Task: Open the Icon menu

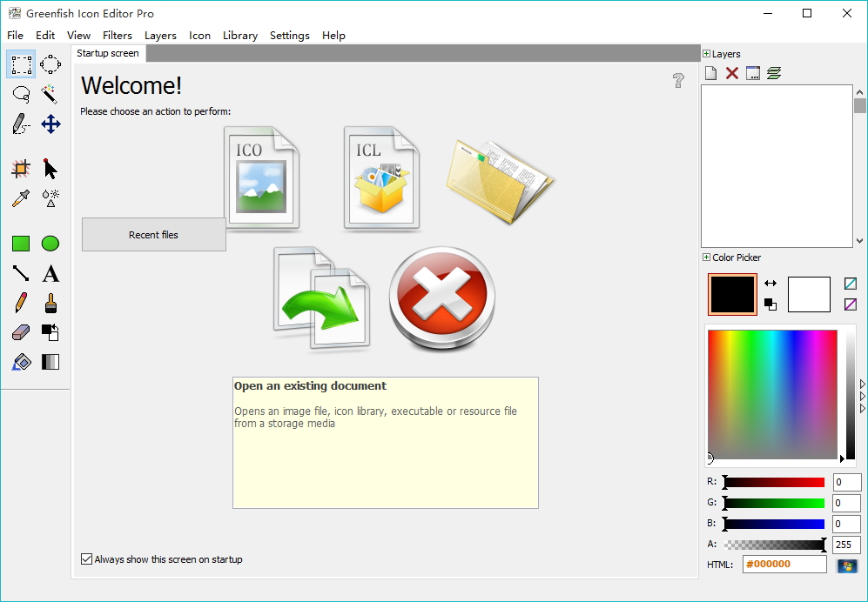Action: 199,36
